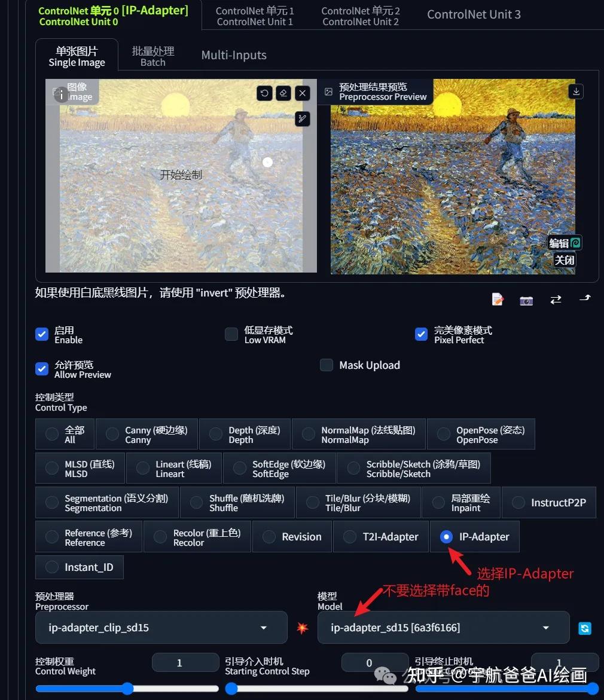Select MLSD control type
Image resolution: width=604 pixels, height=700 pixels.
[80, 468]
